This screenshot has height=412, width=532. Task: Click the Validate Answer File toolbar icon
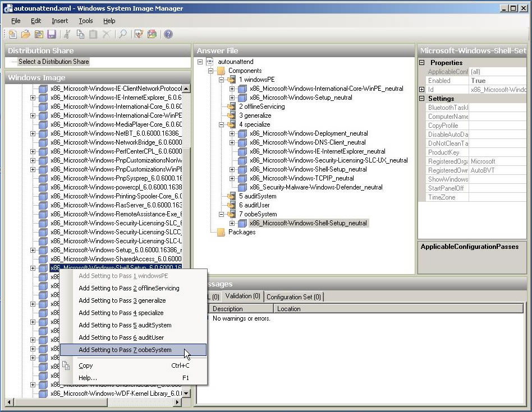(139, 35)
